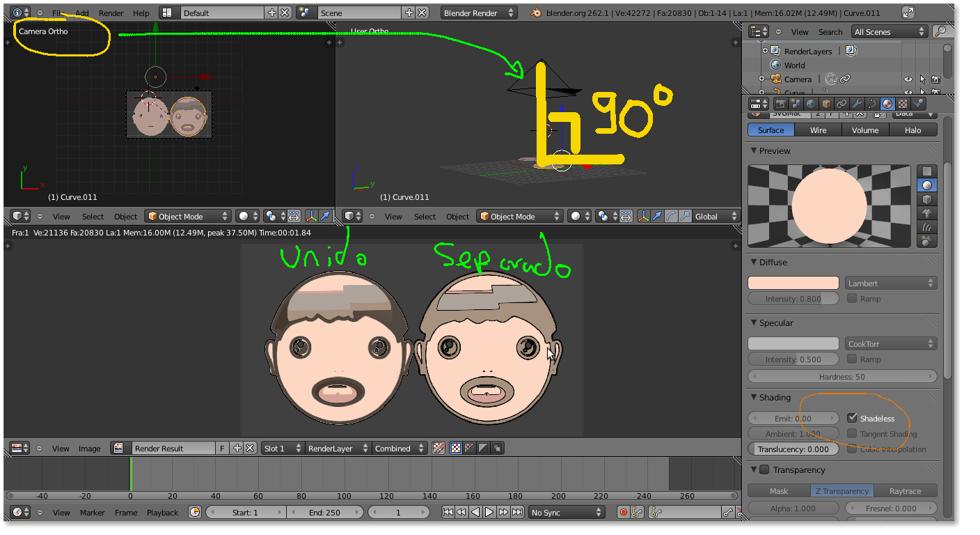Toggle fullscreen with the top-right arrows icon
The height and width of the screenshot is (535, 980).
click(908, 13)
